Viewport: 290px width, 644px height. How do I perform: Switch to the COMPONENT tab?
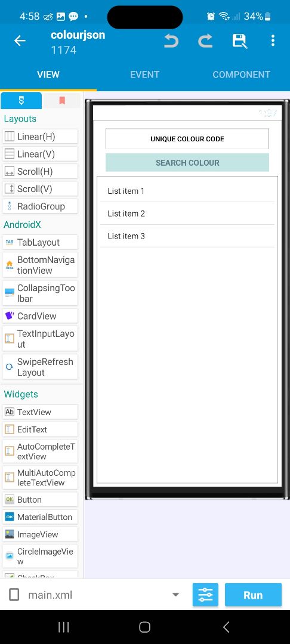241,75
